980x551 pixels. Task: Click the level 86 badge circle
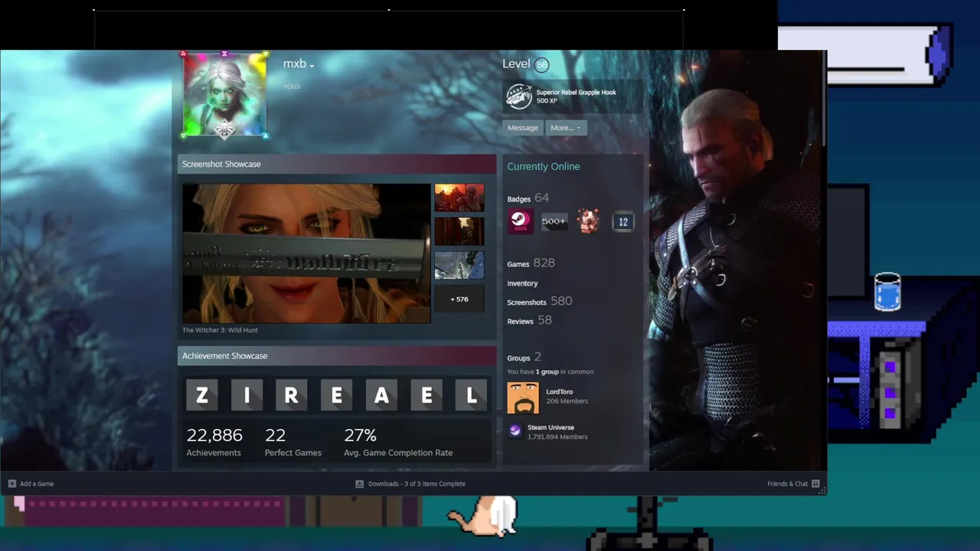pos(542,65)
